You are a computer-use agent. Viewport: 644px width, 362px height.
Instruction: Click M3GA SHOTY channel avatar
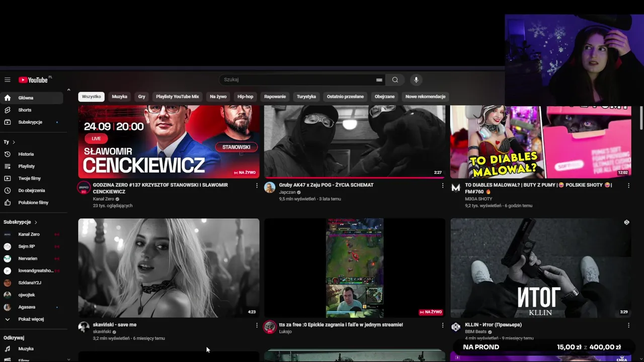pos(456,188)
